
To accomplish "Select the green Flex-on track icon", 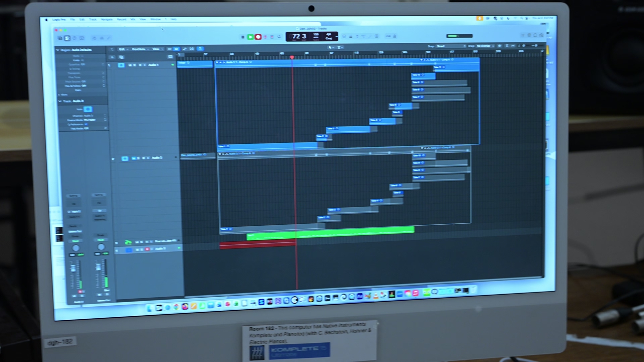I will pyautogui.click(x=128, y=242).
